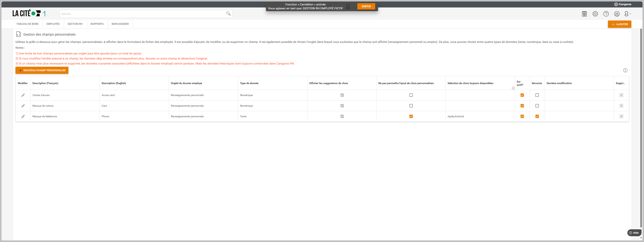Viewport: 644px width, 242px height.
Task: Uncheck Est actif for Cartes d'acces
Action: pos(522,95)
